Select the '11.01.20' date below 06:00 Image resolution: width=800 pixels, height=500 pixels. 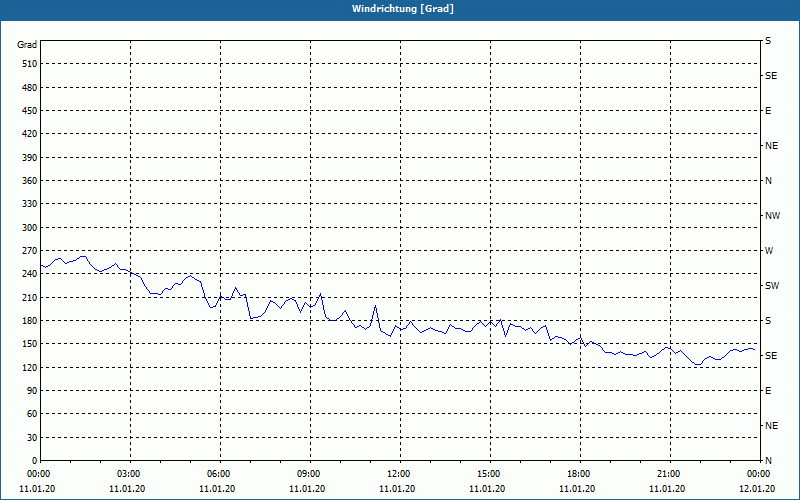pyautogui.click(x=217, y=489)
